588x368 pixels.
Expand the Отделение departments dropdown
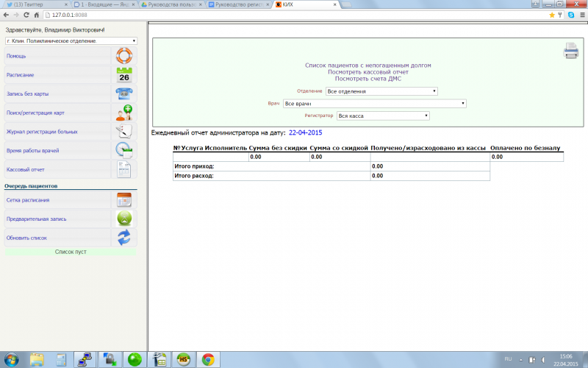coord(381,91)
